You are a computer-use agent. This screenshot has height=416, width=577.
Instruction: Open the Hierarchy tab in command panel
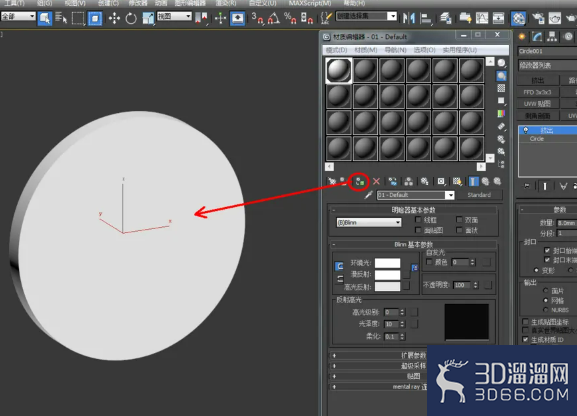[x=552, y=36]
